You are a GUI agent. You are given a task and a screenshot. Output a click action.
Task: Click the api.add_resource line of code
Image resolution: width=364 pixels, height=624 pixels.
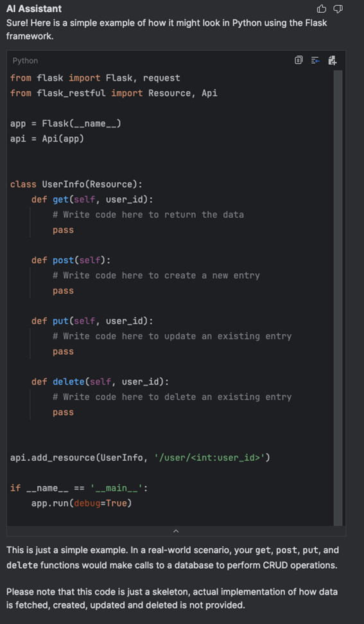tap(141, 458)
